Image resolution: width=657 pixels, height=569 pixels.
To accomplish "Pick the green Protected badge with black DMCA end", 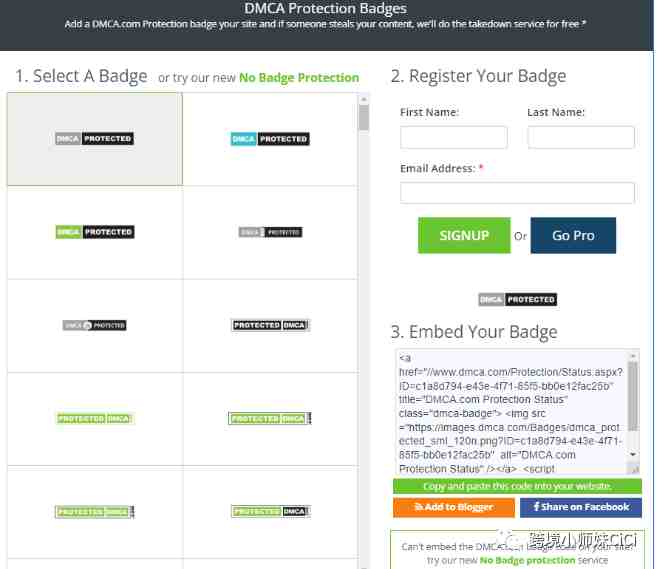I will pos(271,512).
